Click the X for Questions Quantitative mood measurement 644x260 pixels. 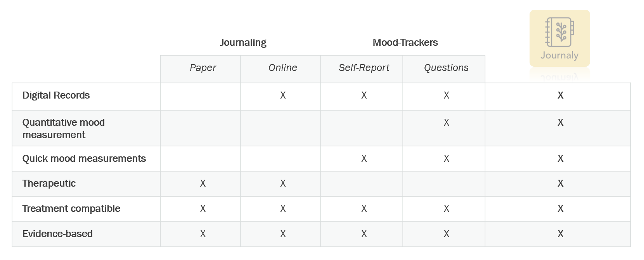[447, 123]
